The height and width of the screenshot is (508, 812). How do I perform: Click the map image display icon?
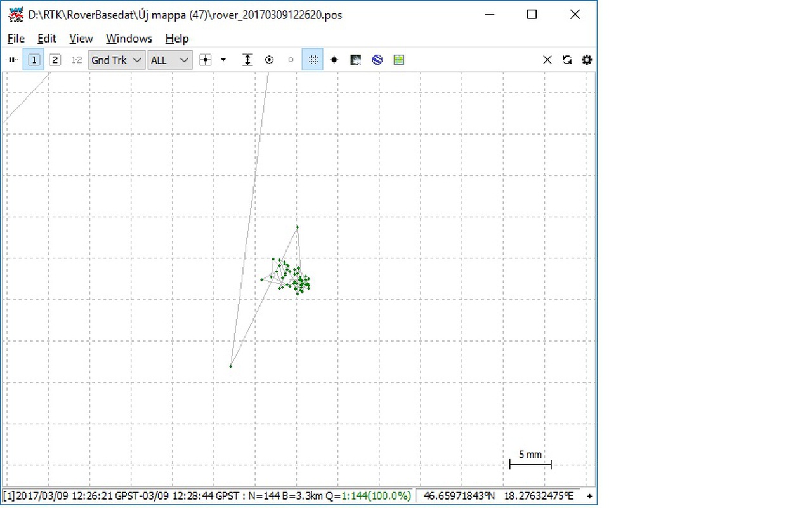(x=356, y=60)
